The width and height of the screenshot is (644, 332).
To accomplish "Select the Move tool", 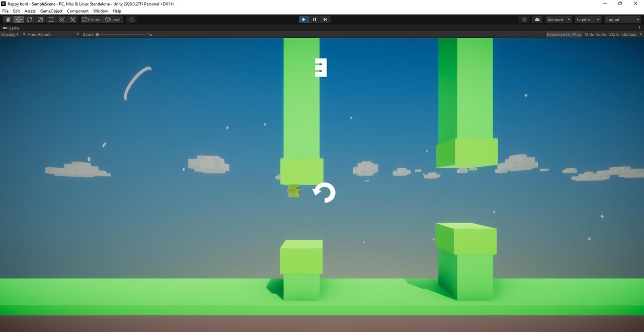I will pyautogui.click(x=19, y=20).
